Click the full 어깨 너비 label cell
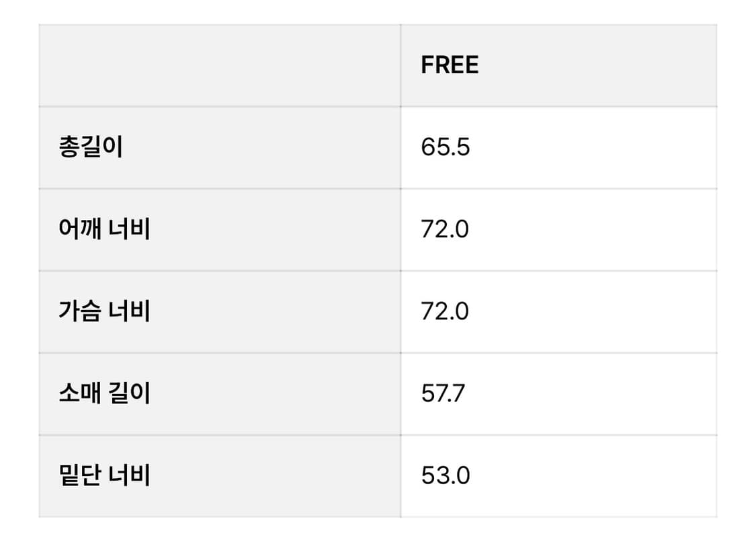The width and height of the screenshot is (756, 550). pos(220,229)
